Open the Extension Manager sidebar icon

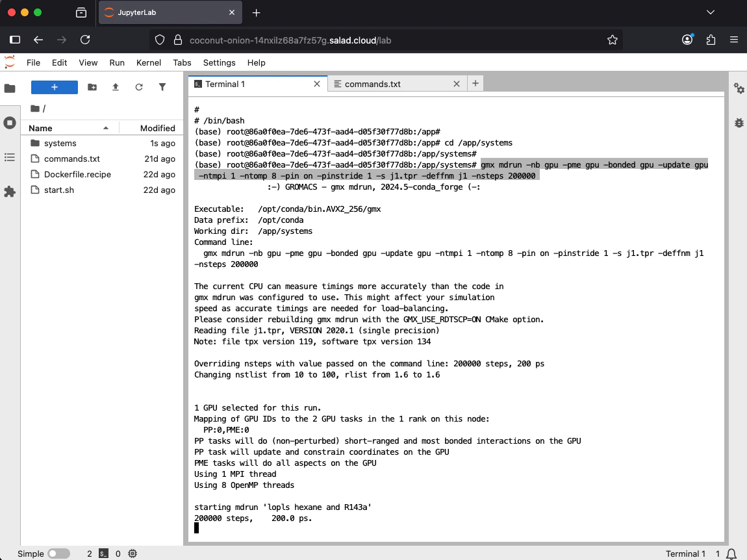(x=10, y=192)
